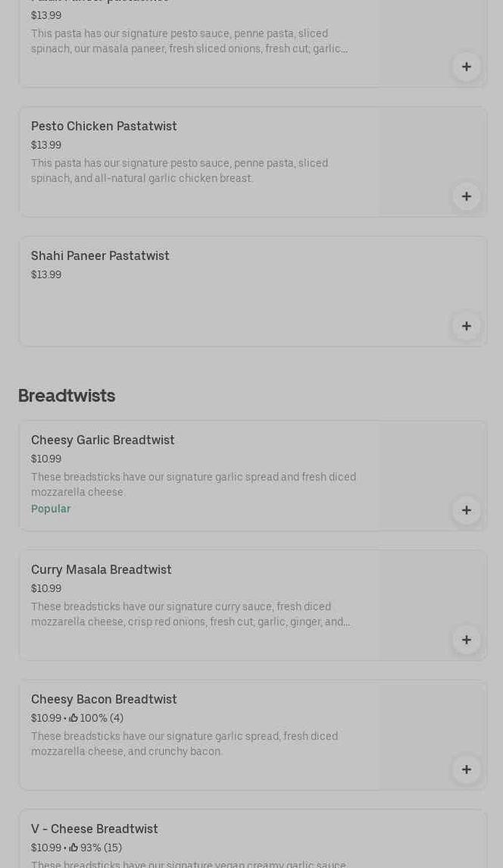Add Curry Masala Breadtwist with plus icon
This screenshot has width=503, height=868.
point(467,640)
